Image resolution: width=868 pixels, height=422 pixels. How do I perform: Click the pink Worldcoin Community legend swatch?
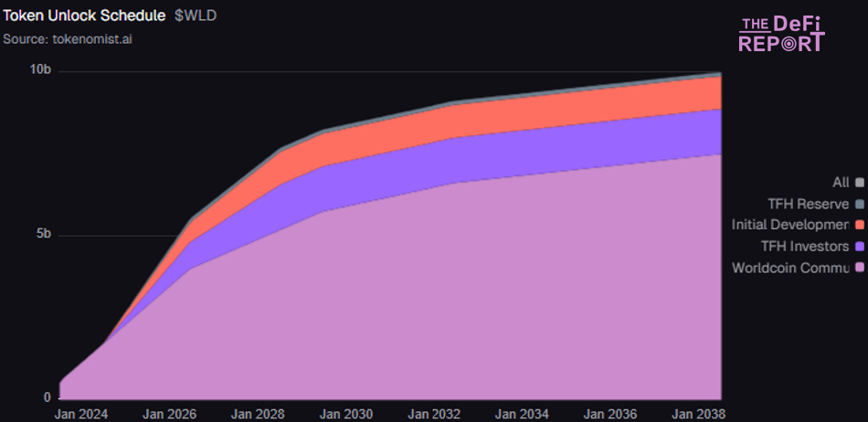click(859, 268)
